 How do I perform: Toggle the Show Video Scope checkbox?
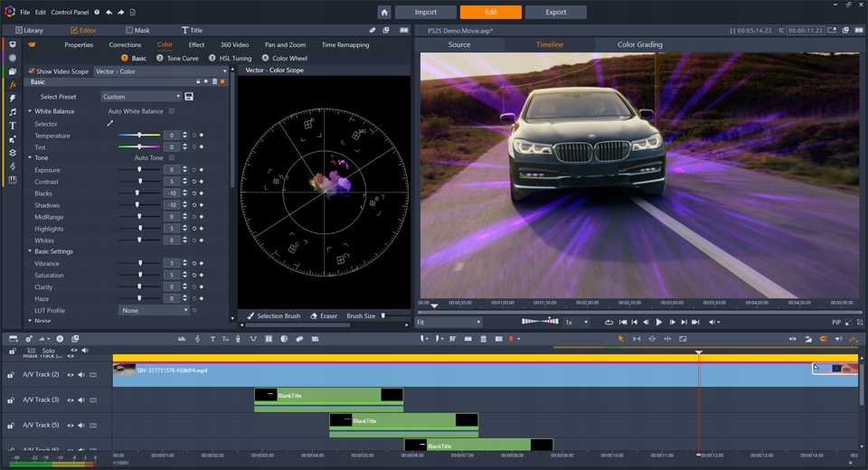point(32,71)
